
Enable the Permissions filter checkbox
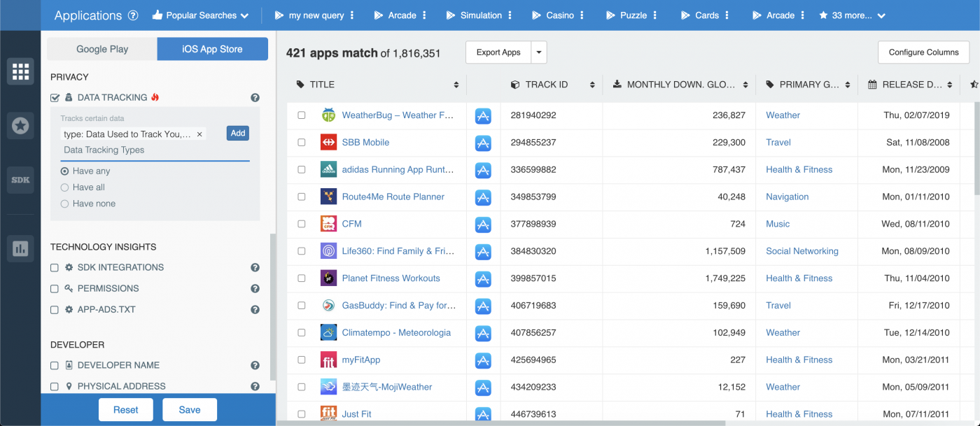click(x=55, y=289)
